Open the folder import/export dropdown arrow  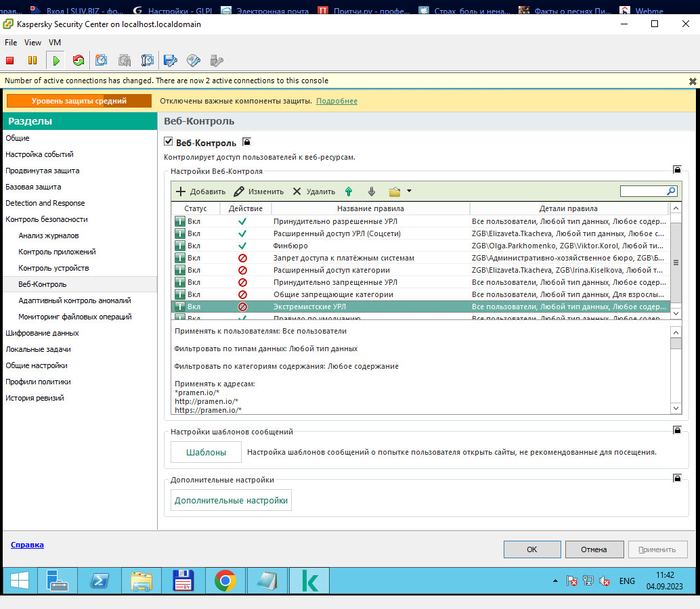(x=409, y=191)
